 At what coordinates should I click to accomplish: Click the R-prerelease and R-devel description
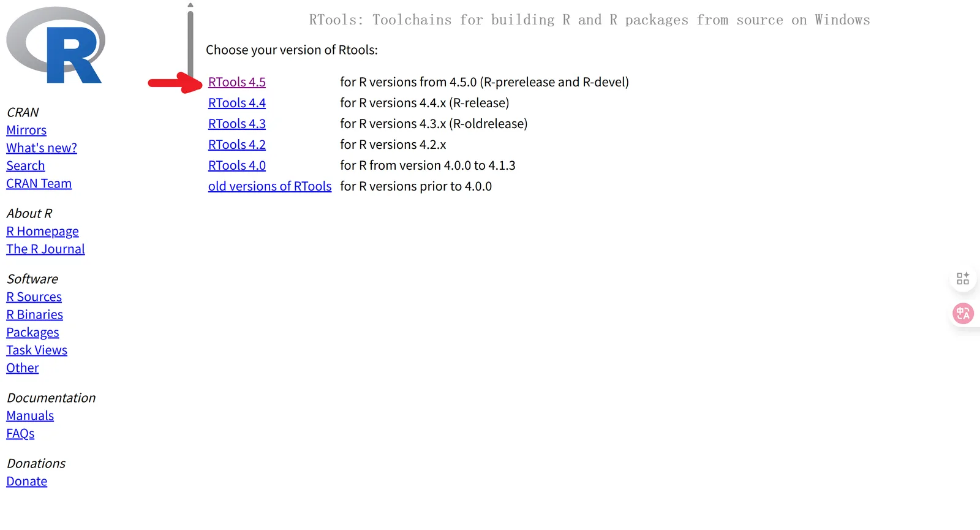point(484,82)
